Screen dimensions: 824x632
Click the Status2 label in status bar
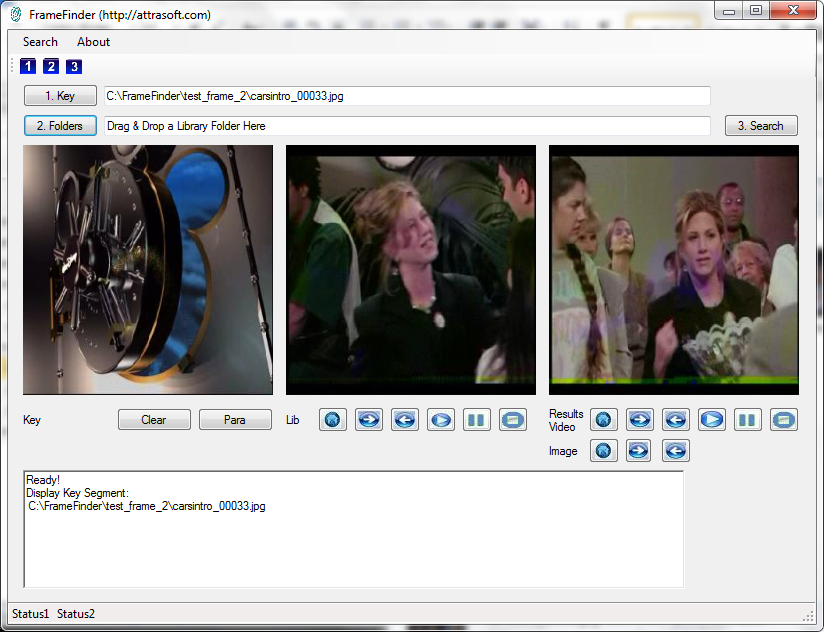[76, 614]
